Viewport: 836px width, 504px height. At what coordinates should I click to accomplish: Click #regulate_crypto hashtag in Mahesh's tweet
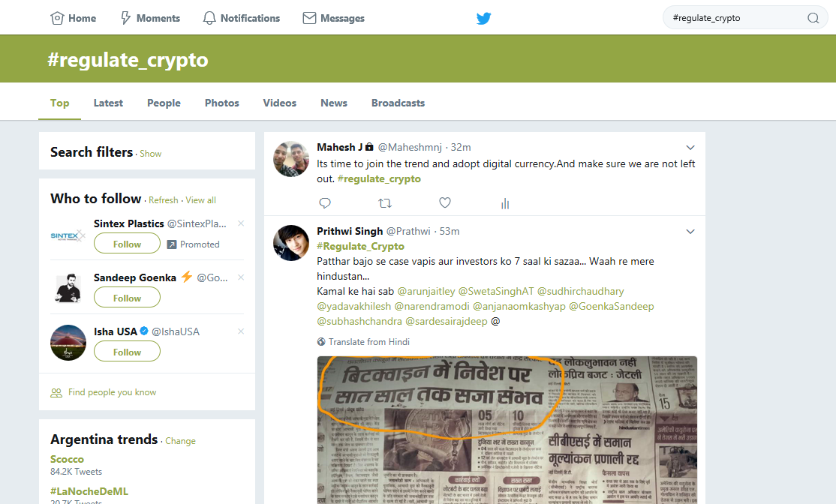tap(379, 179)
